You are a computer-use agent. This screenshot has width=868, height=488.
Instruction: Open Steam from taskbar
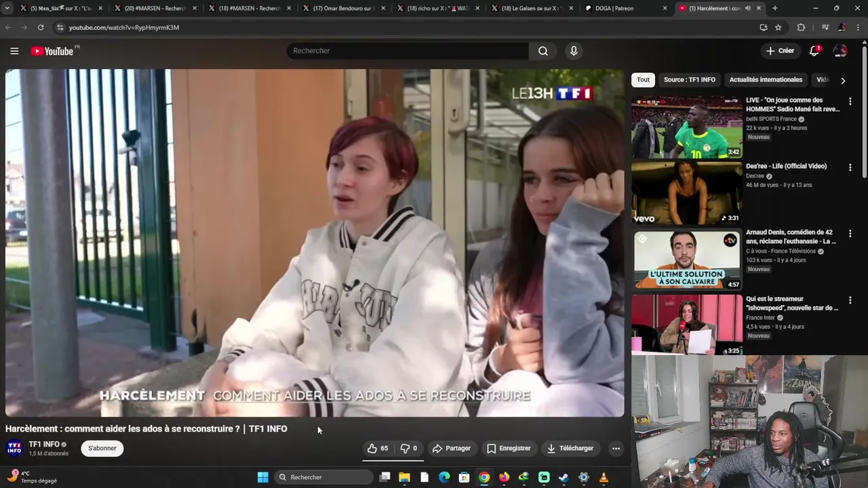point(564,477)
